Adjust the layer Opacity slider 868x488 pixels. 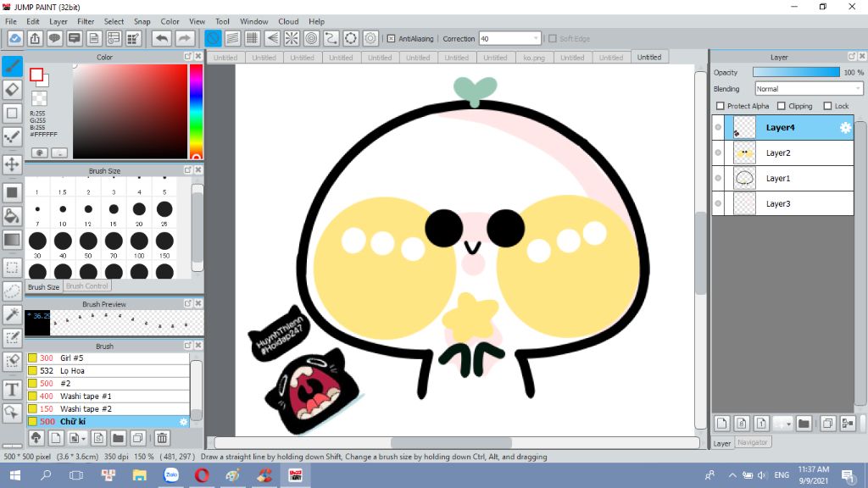[796, 73]
